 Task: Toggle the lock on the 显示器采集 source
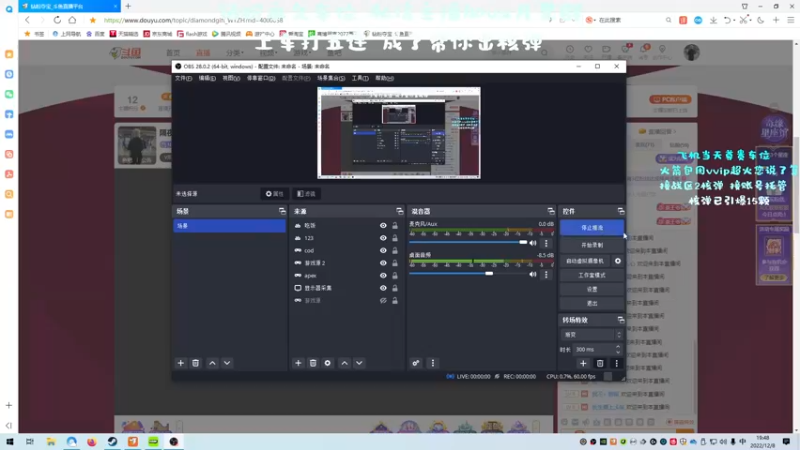coord(395,288)
